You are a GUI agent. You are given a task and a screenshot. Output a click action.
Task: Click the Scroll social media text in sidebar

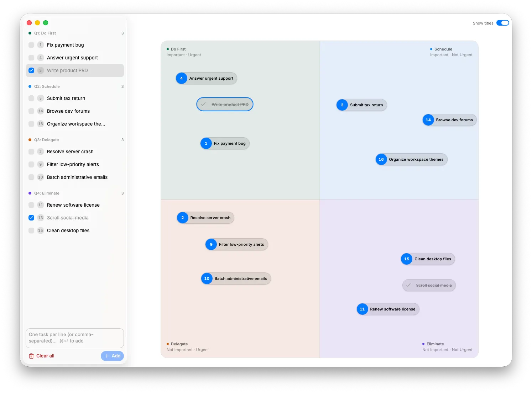(x=68, y=218)
